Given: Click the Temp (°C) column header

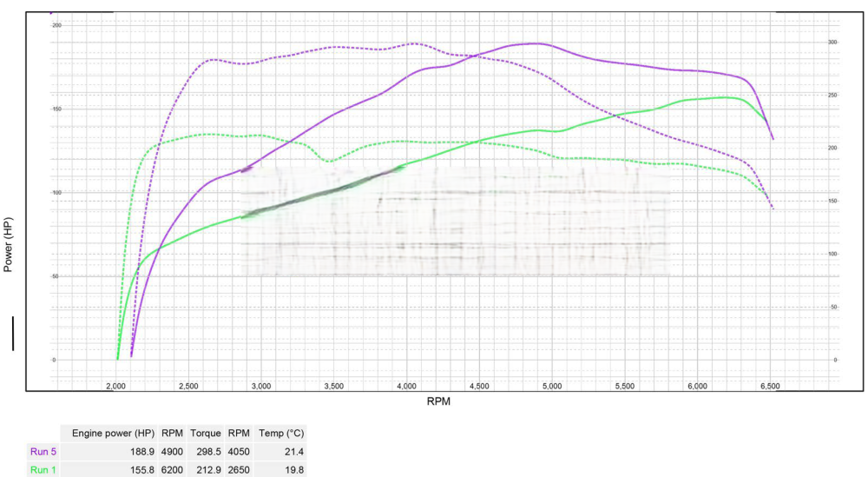Looking at the screenshot, I should pos(281,432).
